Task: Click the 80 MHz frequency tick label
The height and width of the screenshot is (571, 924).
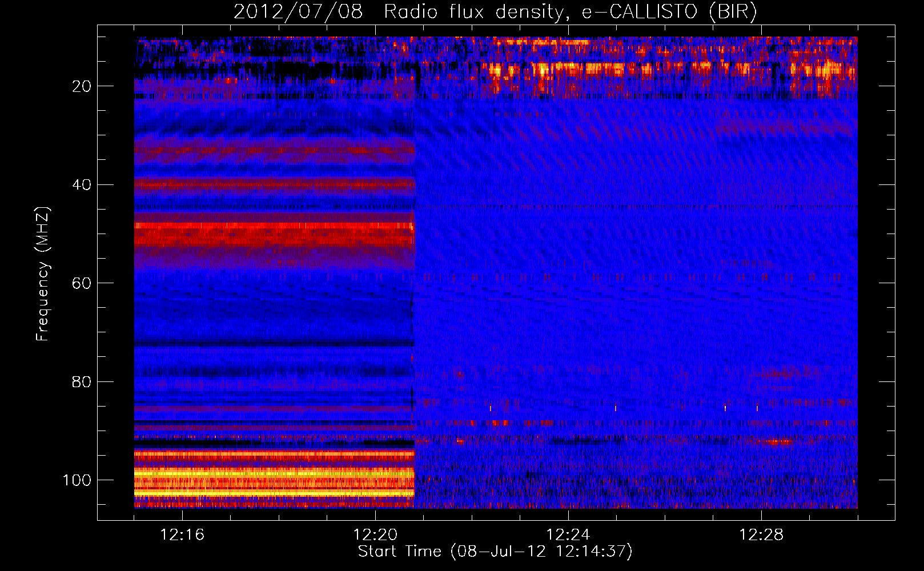Action: tap(82, 381)
